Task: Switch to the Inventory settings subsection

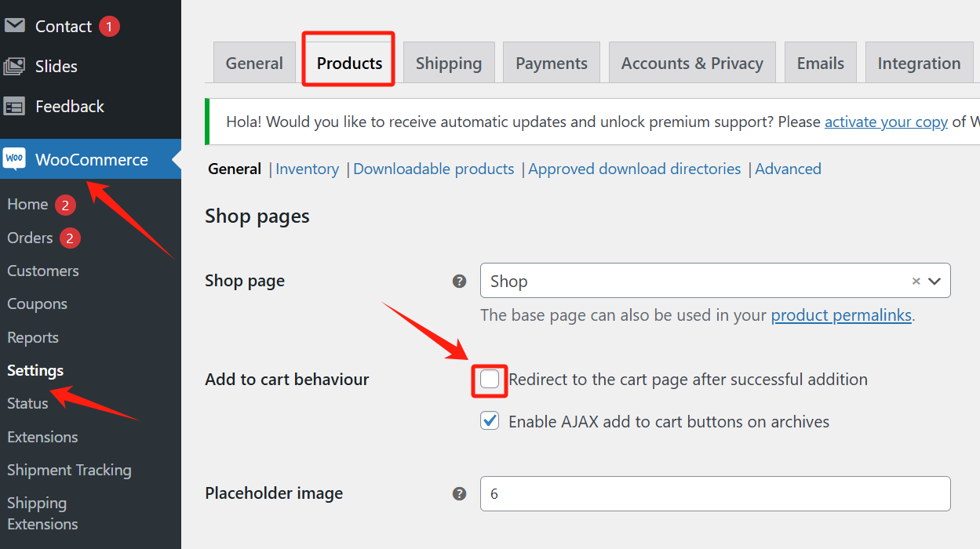Action: coord(307,168)
